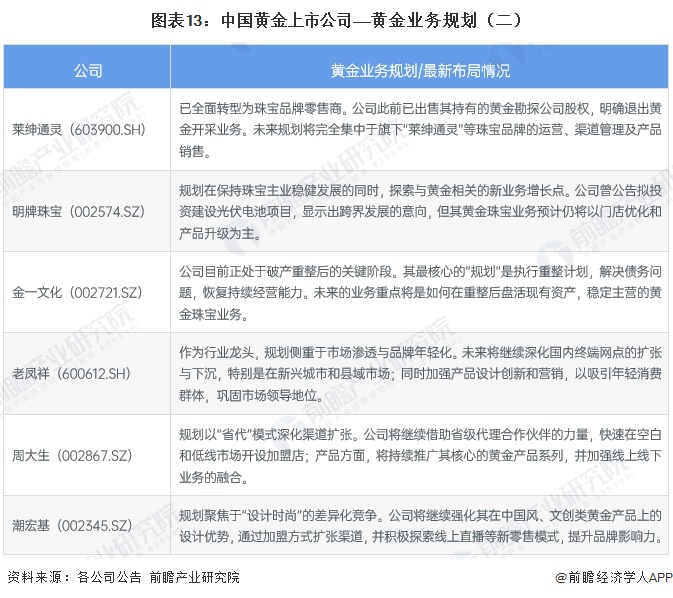Click the source note 资料来源：各公司公告 前瞻产业研究院
This screenshot has width=673, height=598.
click(124, 577)
